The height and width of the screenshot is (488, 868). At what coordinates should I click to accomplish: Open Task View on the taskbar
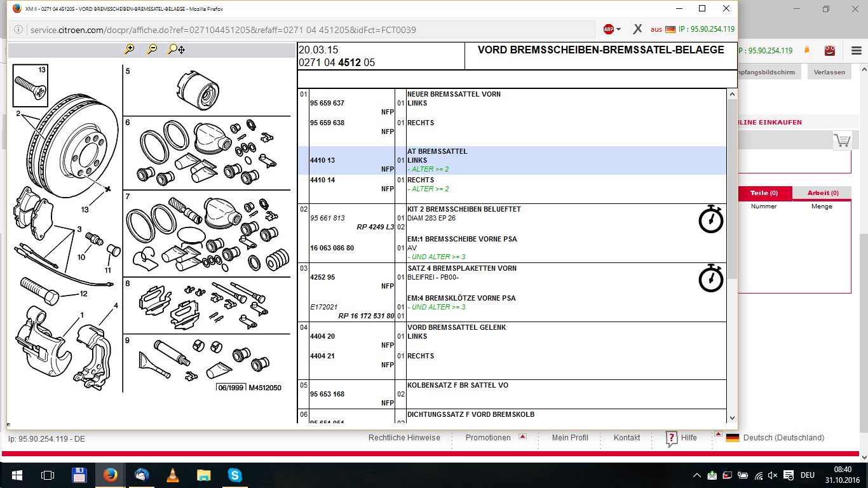point(47,475)
